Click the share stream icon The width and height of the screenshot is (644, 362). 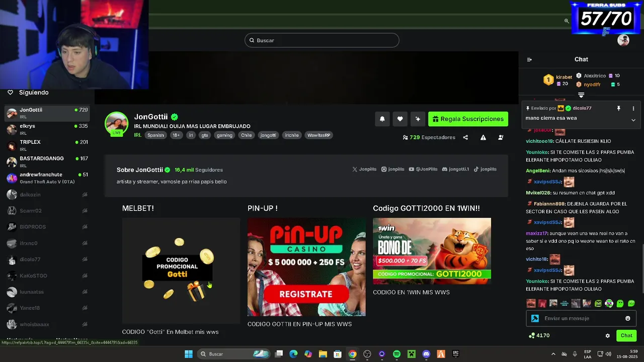[465, 137]
